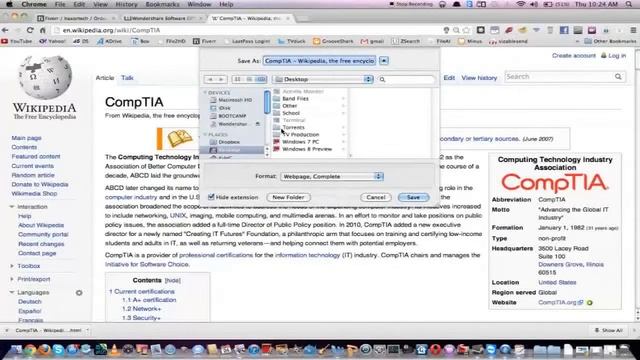Open the Window menu
The width and height of the screenshot is (640, 360).
(199, 4)
